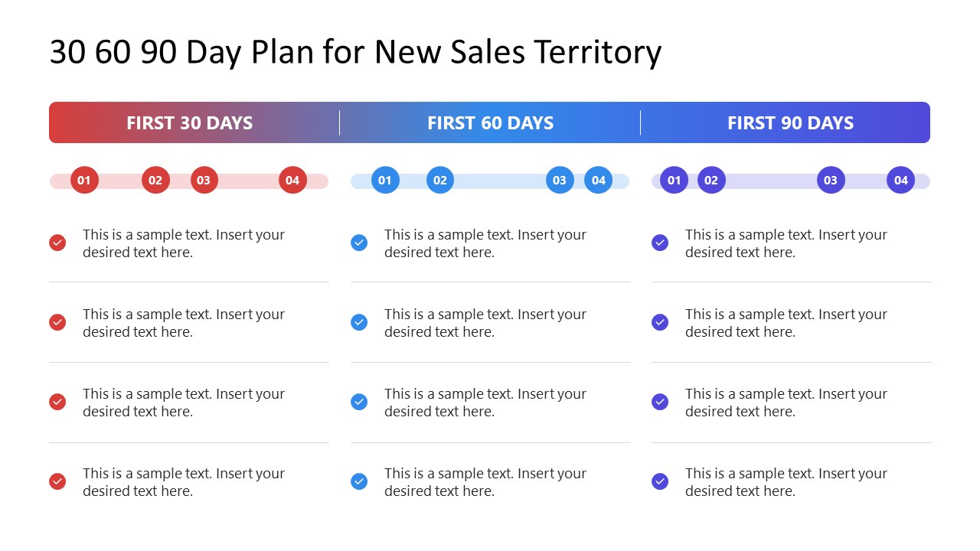Click second purple checkmark in 90 days column
Viewport: 980px width, 551px height.
point(660,322)
